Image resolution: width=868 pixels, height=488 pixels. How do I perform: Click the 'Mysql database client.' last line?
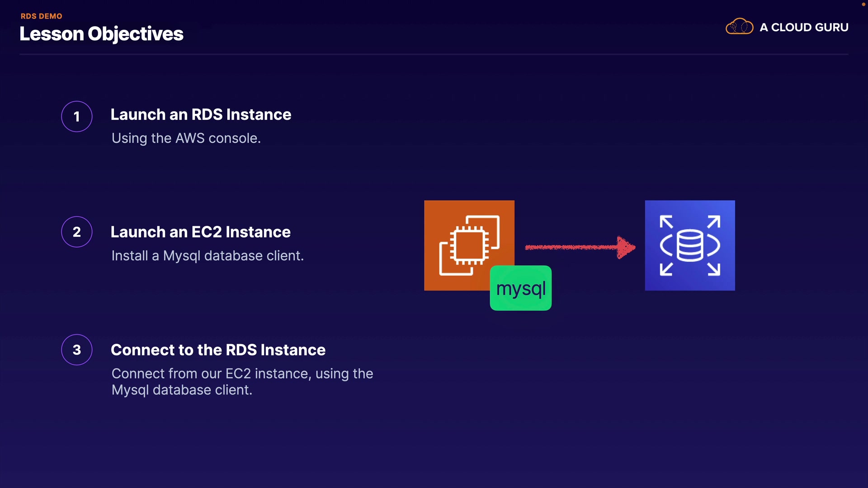tap(182, 390)
